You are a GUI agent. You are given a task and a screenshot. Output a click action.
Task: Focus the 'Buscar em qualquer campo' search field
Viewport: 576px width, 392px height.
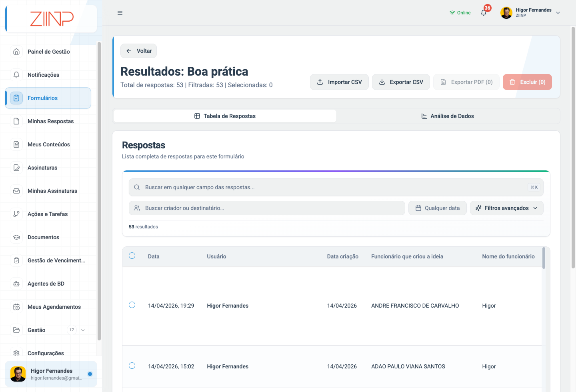point(336,187)
